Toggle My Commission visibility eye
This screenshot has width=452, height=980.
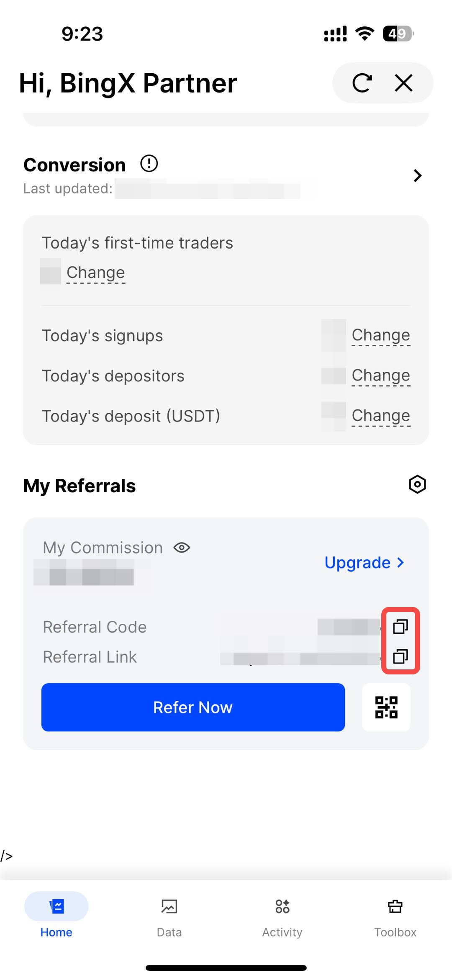182,548
